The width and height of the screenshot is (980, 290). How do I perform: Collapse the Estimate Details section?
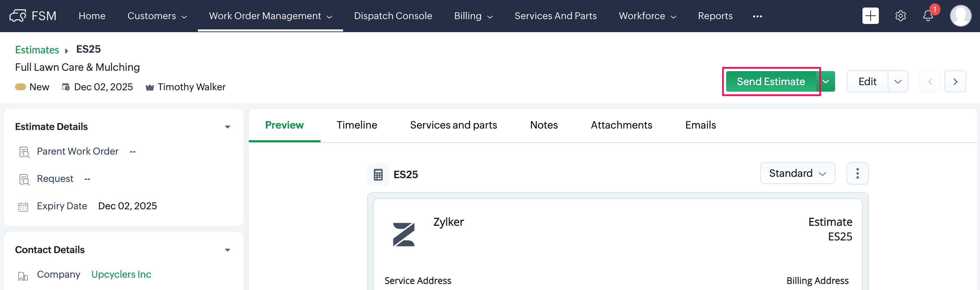pyautogui.click(x=228, y=127)
